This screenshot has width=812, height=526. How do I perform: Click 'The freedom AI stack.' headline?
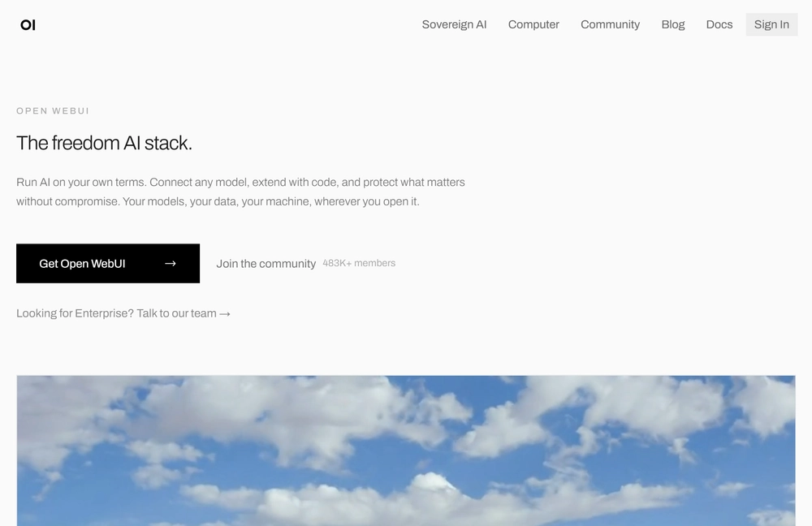[104, 143]
